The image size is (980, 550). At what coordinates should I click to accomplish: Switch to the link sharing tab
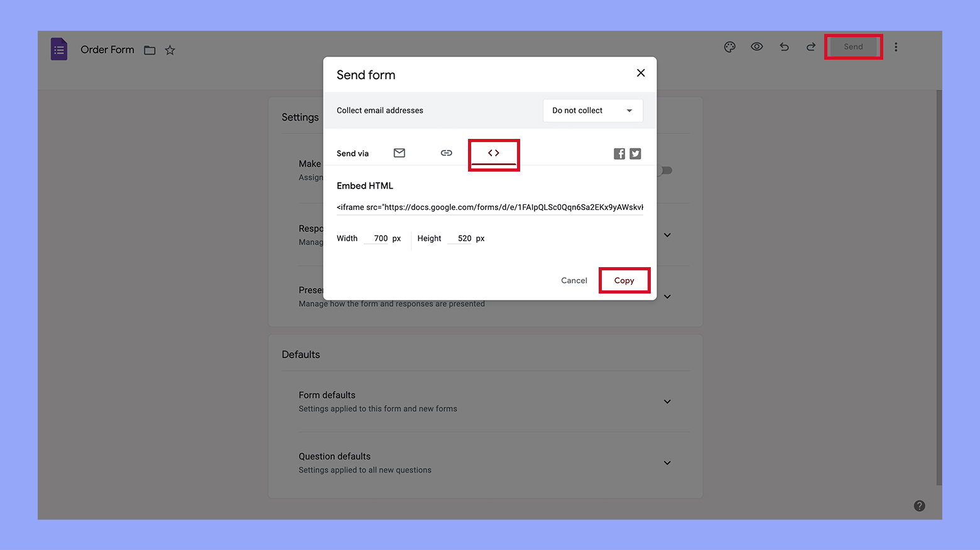click(446, 153)
